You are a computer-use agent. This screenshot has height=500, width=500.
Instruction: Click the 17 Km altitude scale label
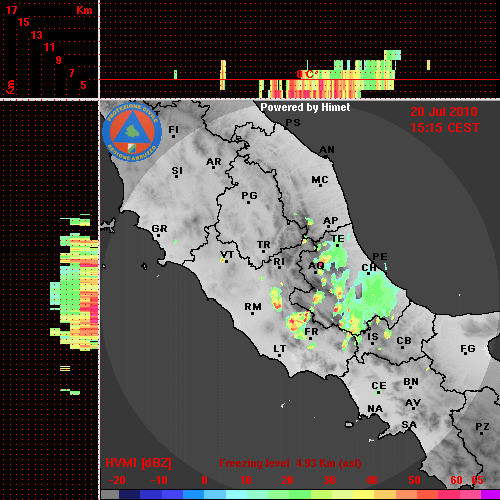pyautogui.click(x=11, y=10)
